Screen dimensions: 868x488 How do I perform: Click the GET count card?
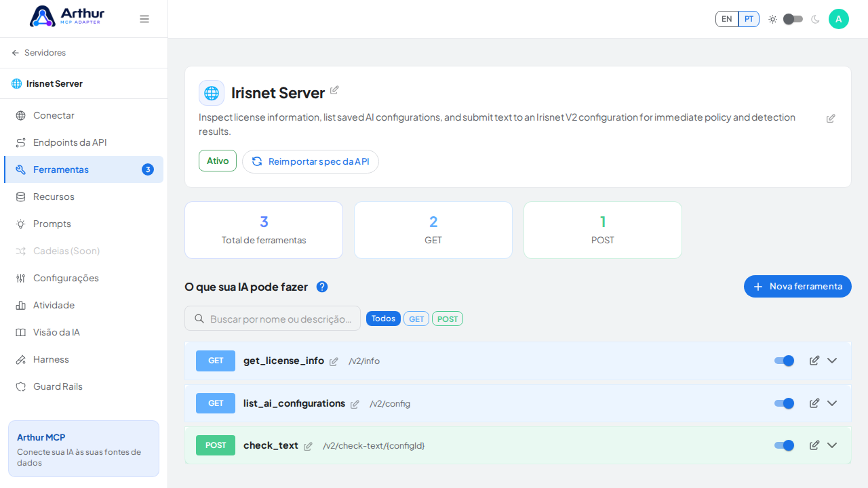433,230
